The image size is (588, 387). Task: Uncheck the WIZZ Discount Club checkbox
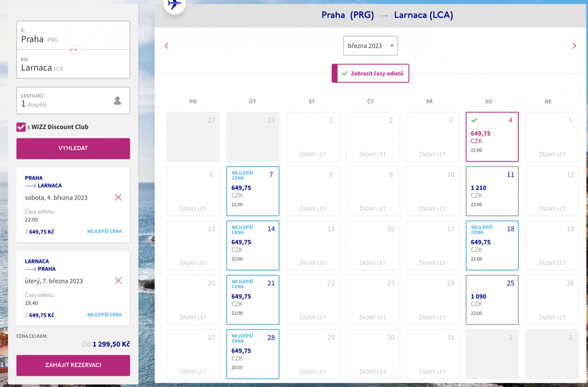click(21, 127)
